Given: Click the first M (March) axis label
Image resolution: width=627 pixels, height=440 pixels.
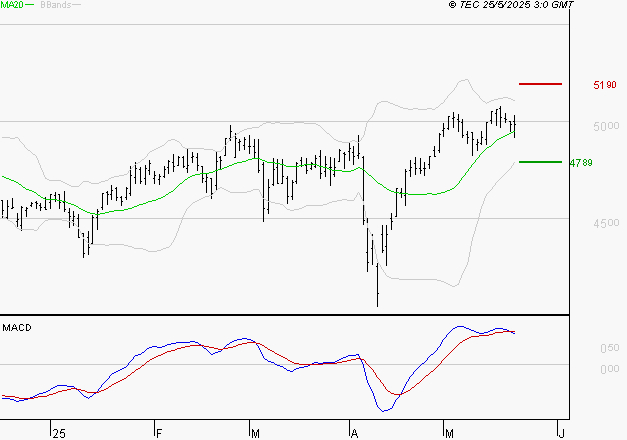Looking at the screenshot, I should point(255,434).
